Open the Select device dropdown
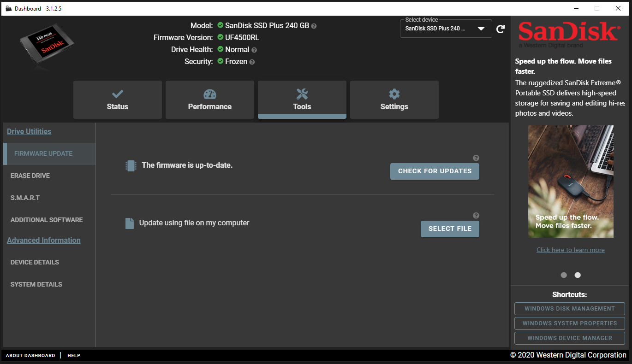The width and height of the screenshot is (632, 364). click(x=446, y=29)
